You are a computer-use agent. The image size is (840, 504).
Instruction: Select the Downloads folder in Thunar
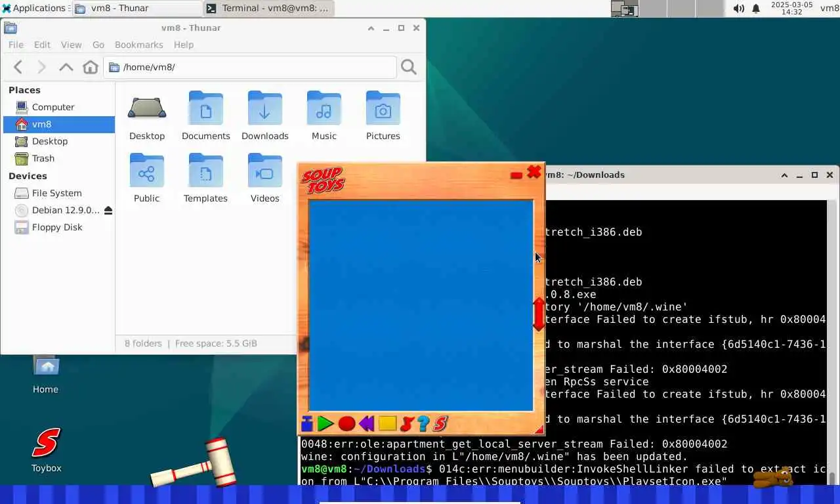pyautogui.click(x=265, y=117)
